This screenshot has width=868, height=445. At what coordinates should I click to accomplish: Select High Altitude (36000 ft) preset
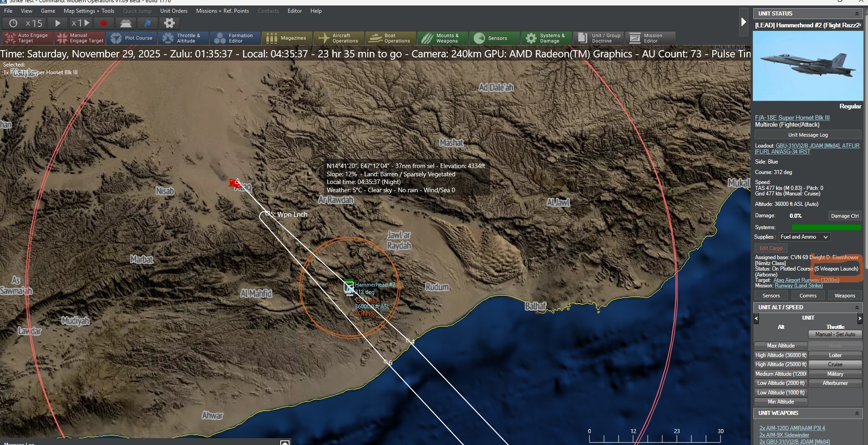click(781, 355)
